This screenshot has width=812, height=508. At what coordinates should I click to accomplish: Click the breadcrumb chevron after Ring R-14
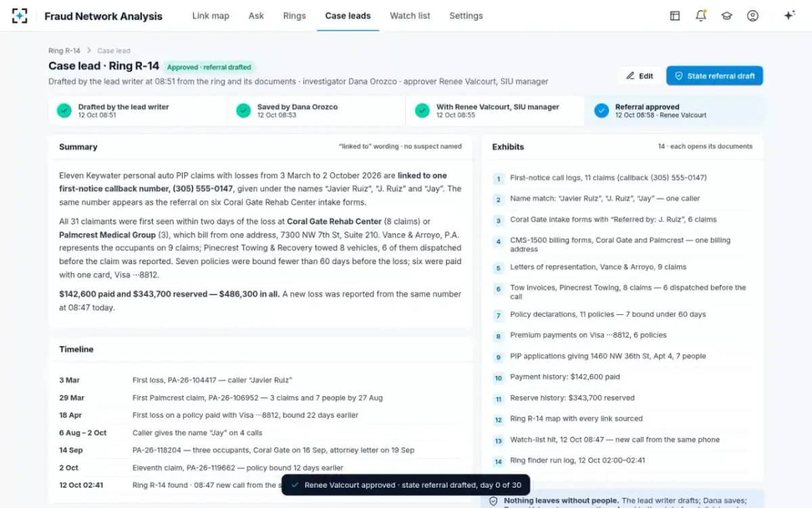pos(89,51)
